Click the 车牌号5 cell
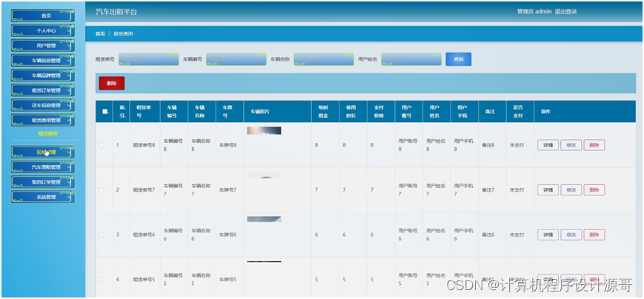This screenshot has width=644, height=299. click(228, 279)
